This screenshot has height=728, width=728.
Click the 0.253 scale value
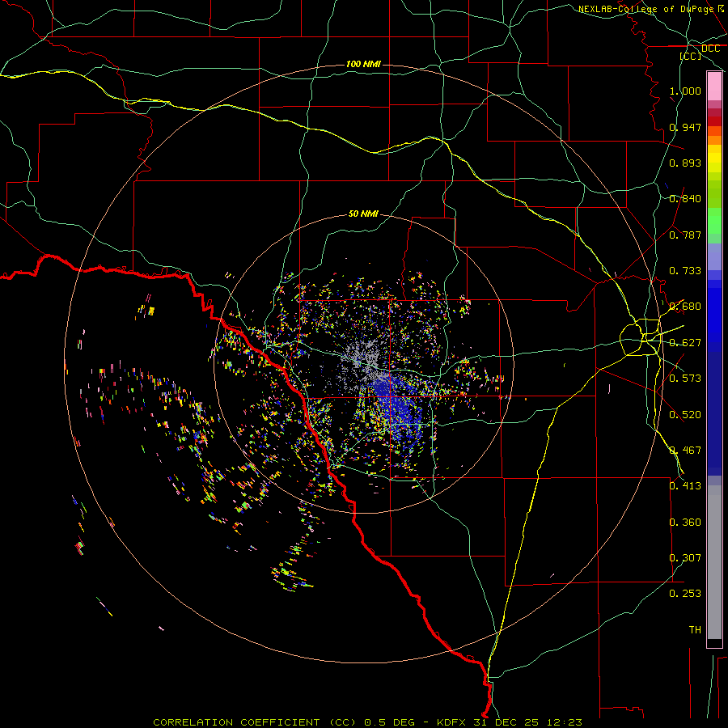tap(685, 594)
